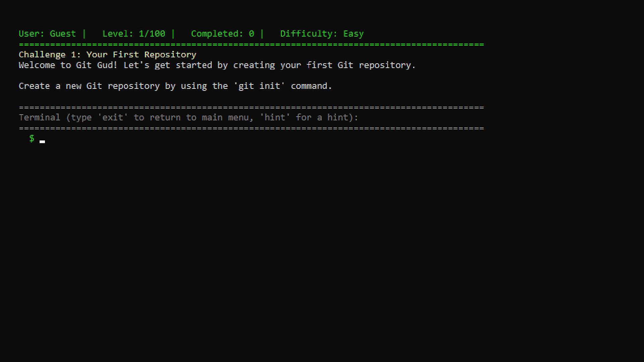Click the green separator line under status bar
The height and width of the screenshot is (362, 644).
click(251, 44)
